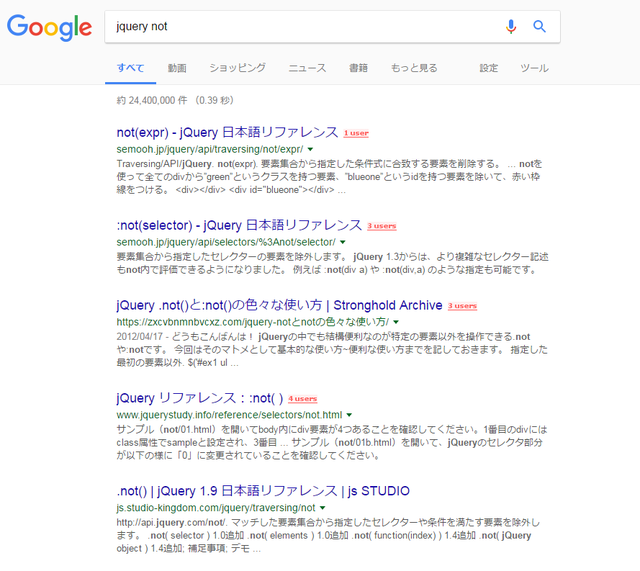Screen dimensions: 640x571
Task: Click the www.jquerystudy.info/reference/selectors/not.html URL text
Action: coord(229,415)
